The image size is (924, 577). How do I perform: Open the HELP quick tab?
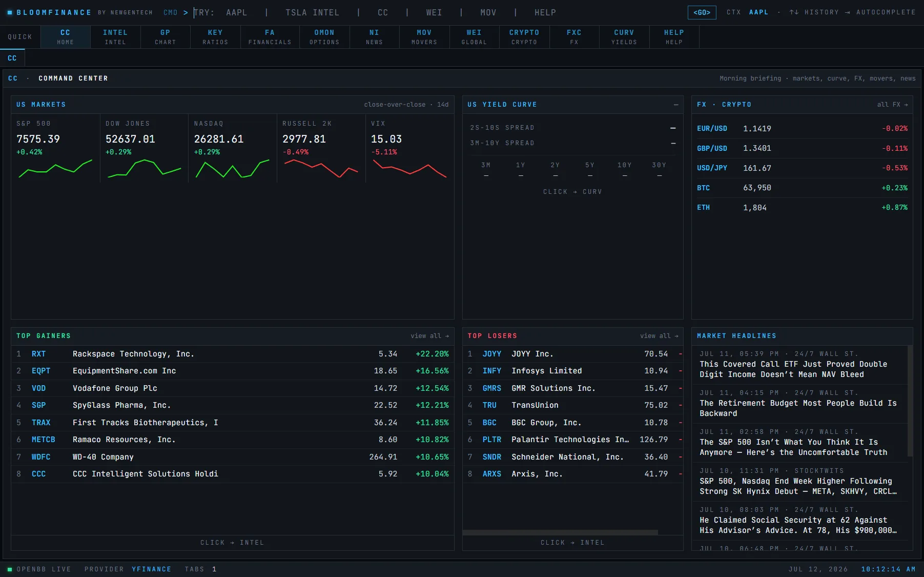[x=674, y=37]
